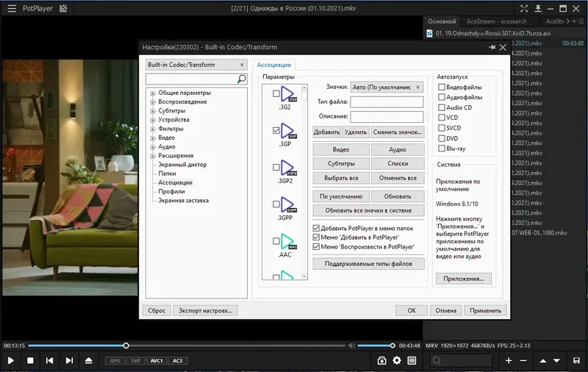The height and width of the screenshot is (372, 588).
Task: Expand Аудио tree node
Action: (153, 147)
